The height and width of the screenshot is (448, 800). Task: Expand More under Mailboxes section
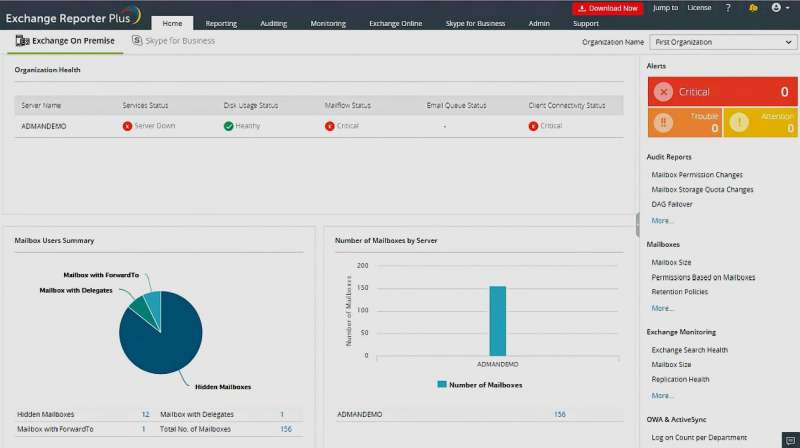click(x=662, y=308)
